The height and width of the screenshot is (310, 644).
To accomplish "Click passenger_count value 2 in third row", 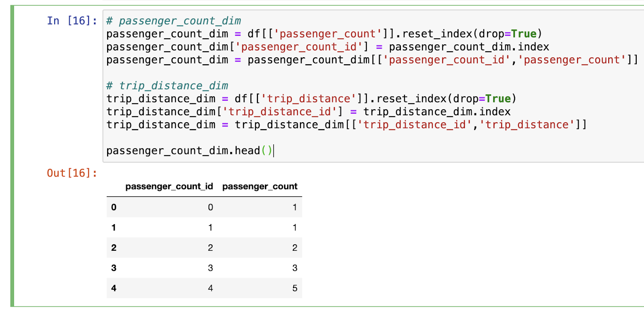I will [295, 248].
